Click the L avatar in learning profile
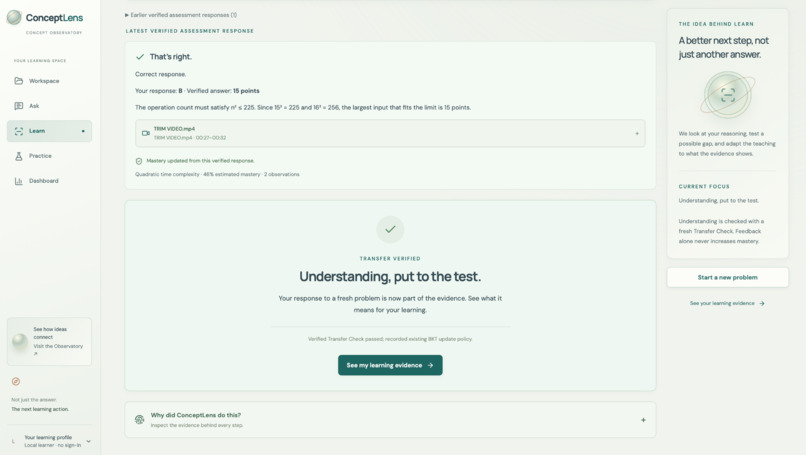Image resolution: width=806 pixels, height=455 pixels. tap(13, 441)
